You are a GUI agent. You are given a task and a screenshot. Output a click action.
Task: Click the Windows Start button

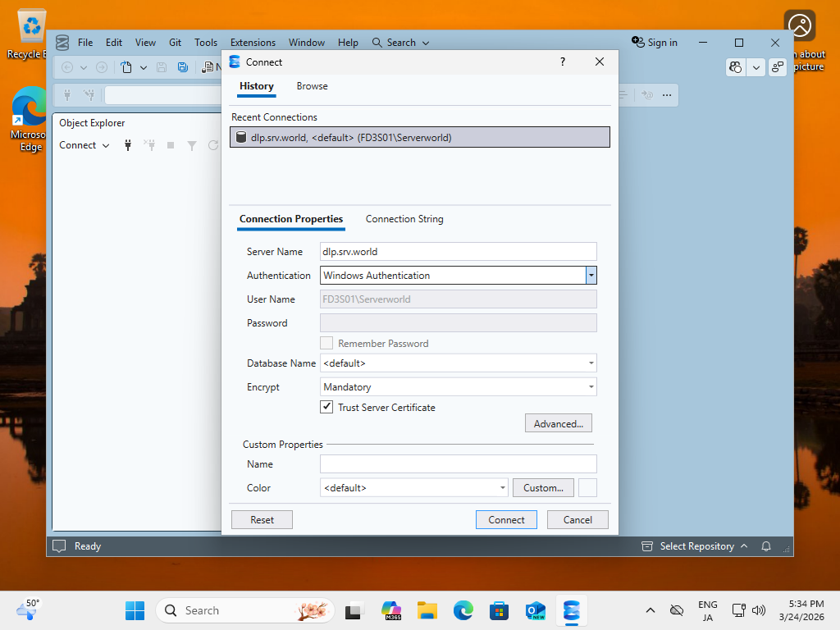click(135, 610)
